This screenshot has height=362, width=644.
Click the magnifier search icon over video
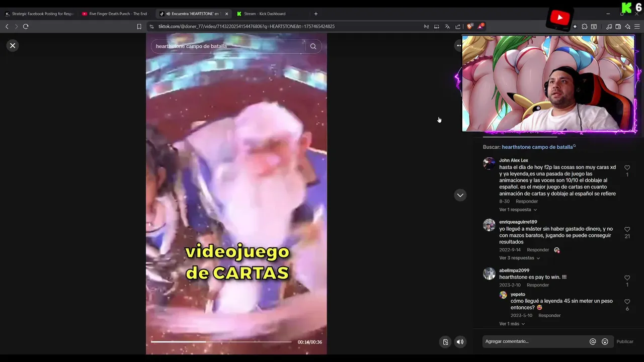coord(313,46)
